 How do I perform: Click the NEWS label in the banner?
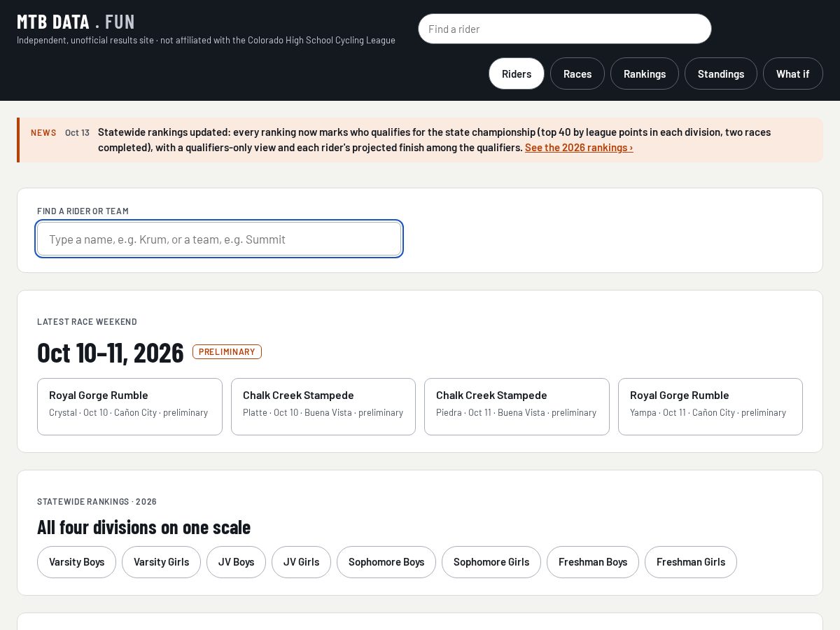(x=43, y=132)
